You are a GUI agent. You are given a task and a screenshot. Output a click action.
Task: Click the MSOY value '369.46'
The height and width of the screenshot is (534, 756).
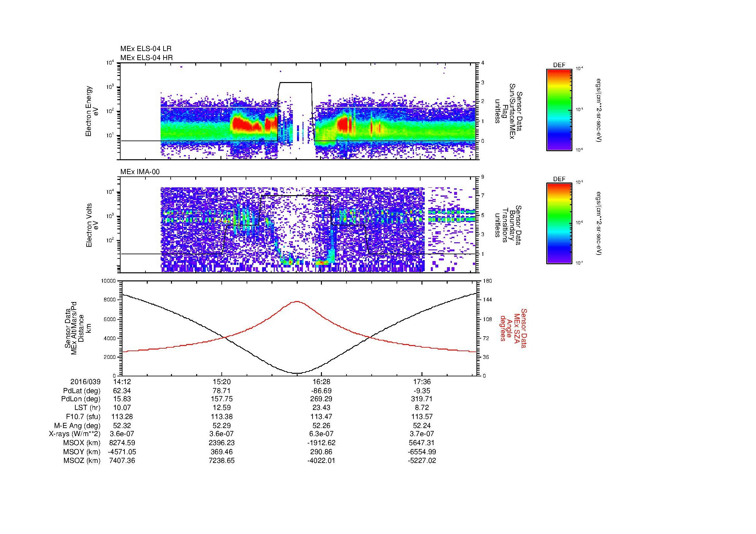click(x=222, y=452)
